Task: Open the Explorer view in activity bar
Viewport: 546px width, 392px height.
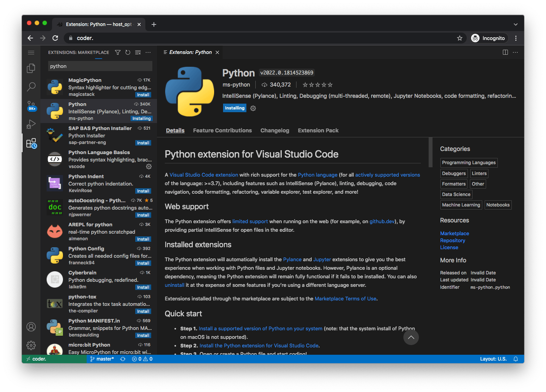Action: point(31,68)
